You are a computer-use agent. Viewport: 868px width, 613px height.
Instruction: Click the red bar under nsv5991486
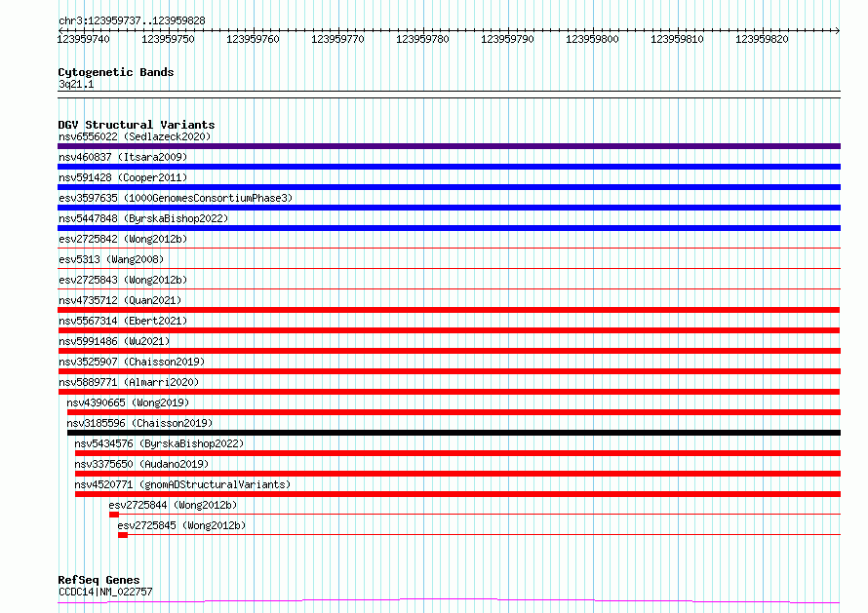pos(449,351)
